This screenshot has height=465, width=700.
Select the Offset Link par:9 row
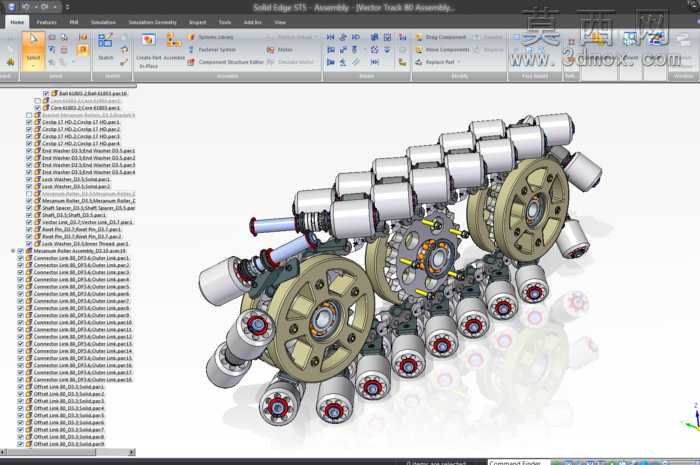(69, 444)
